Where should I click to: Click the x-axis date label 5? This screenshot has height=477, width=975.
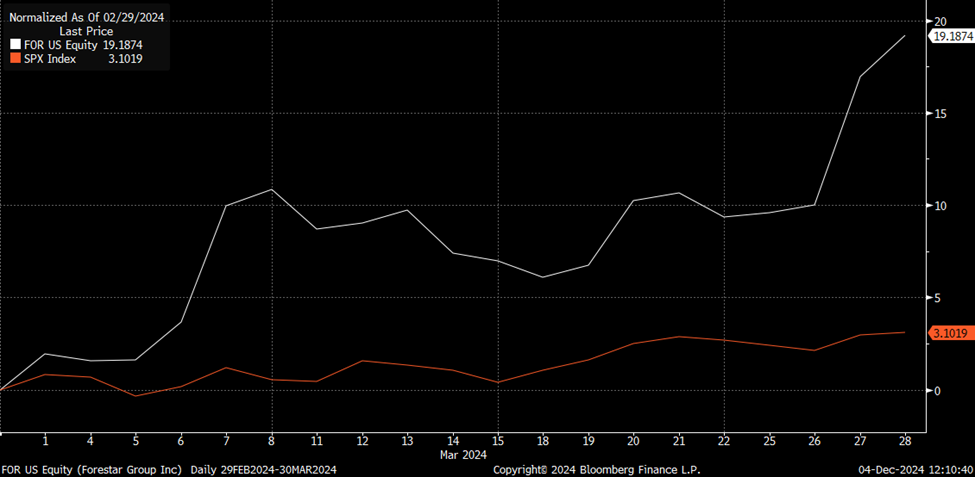click(x=136, y=440)
